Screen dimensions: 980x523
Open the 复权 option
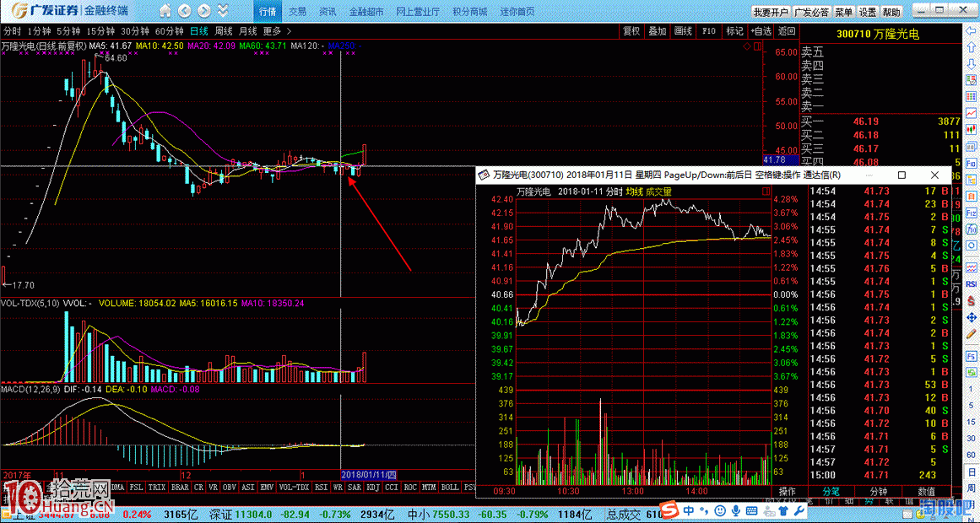tap(632, 30)
